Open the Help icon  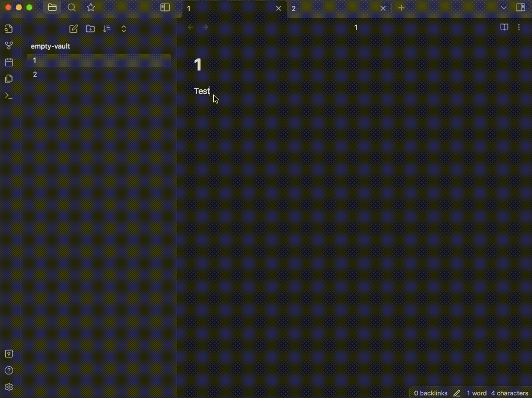coord(9,370)
